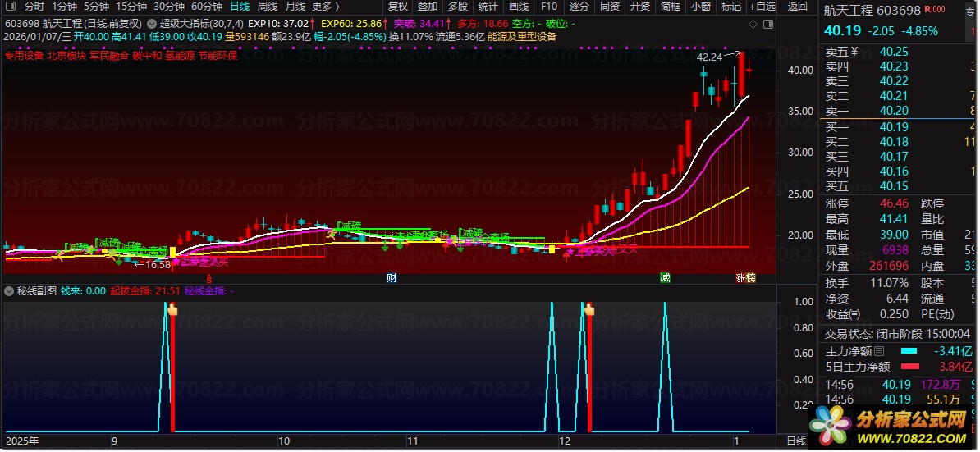The height and width of the screenshot is (452, 980).
Task: Switch to the 周线 weekly period tab
Action: [x=267, y=7]
